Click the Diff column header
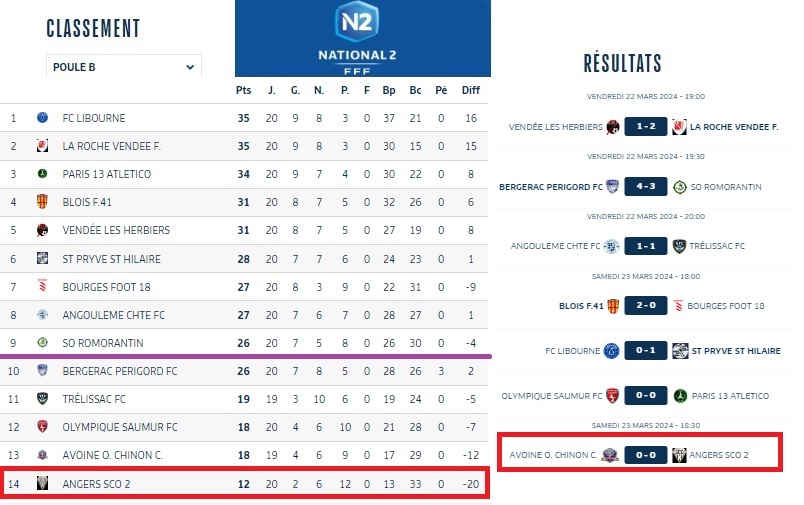Image resolution: width=804 pixels, height=505 pixels. coord(471,90)
